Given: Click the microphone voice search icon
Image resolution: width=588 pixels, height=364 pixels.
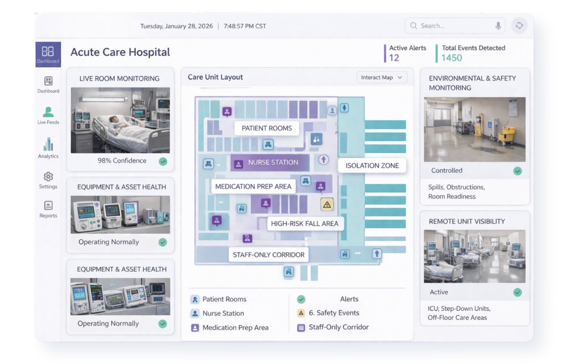Looking at the screenshot, I should 498,26.
